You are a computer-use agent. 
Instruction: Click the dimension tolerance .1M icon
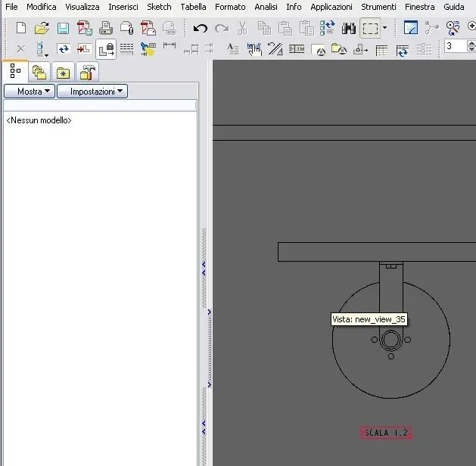(297, 48)
